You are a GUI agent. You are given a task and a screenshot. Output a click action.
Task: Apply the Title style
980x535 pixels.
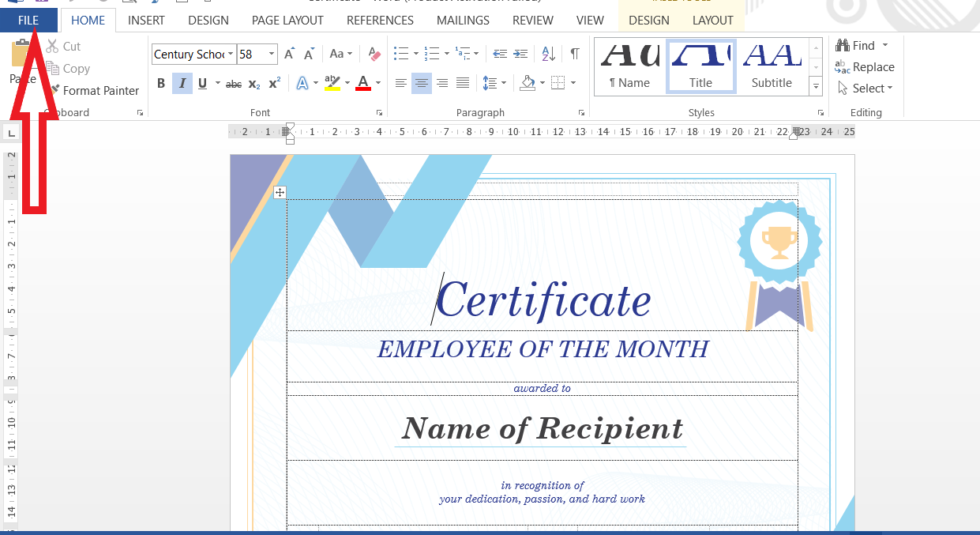coord(700,67)
